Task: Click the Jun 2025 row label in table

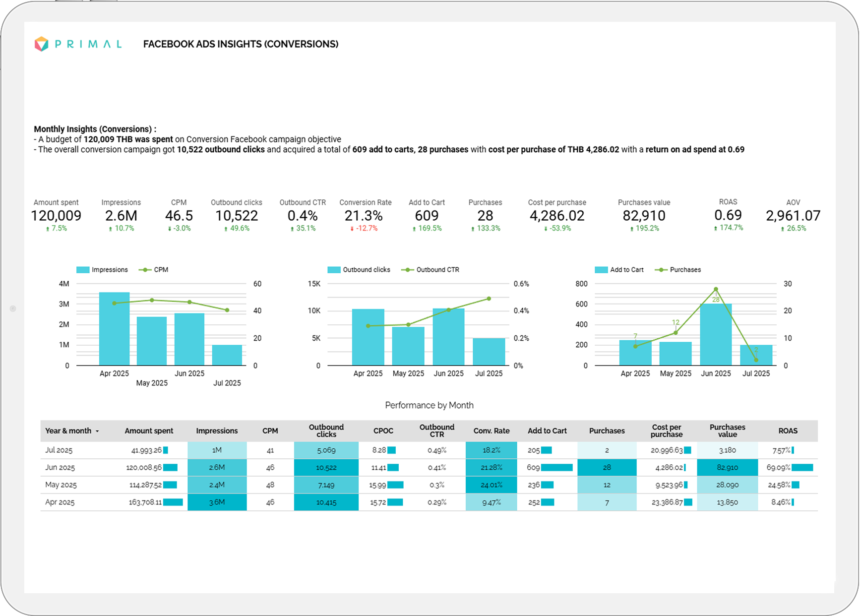Action: tap(60, 468)
